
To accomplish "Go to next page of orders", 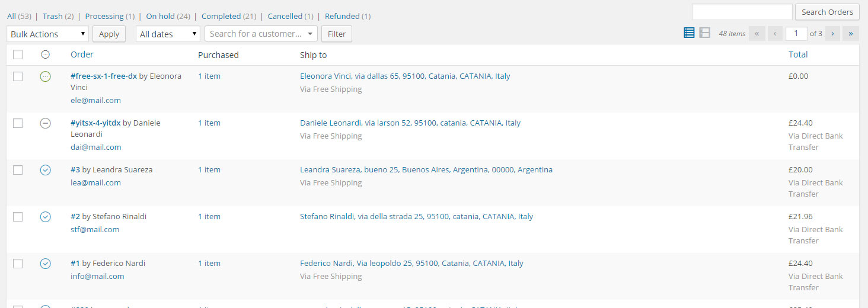I will click(832, 34).
